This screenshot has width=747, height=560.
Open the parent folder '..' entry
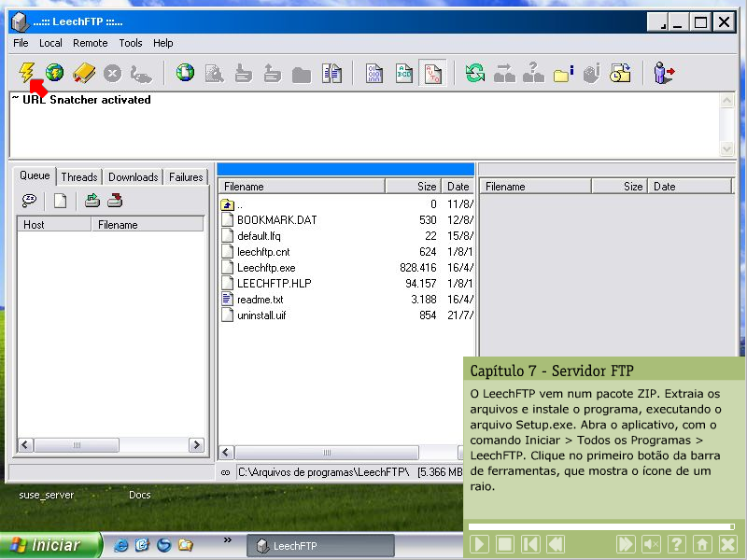click(x=240, y=204)
